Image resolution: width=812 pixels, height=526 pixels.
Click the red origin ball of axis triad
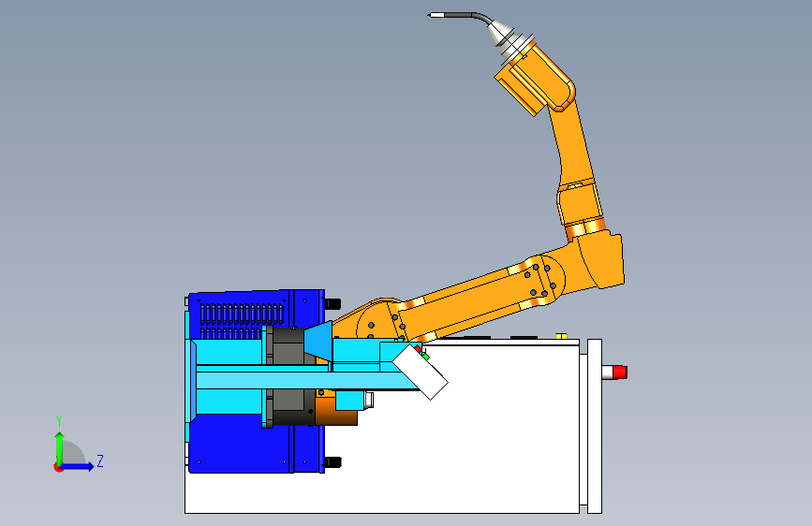click(x=58, y=467)
